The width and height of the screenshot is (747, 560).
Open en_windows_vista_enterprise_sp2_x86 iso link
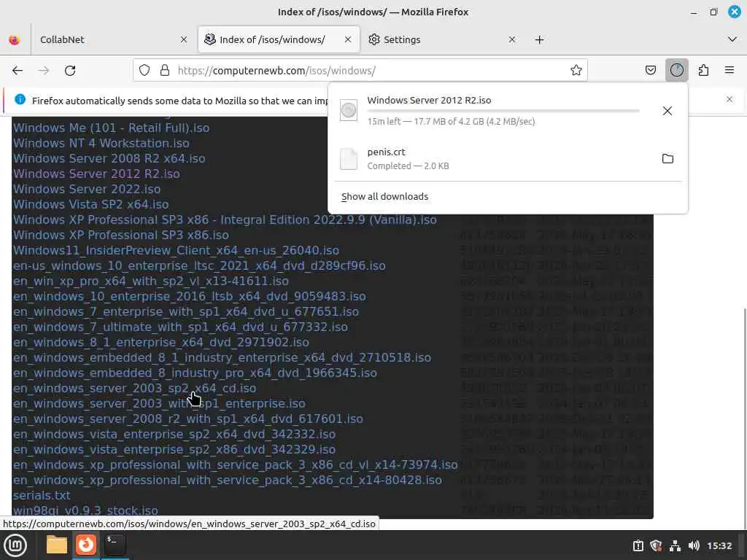pyautogui.click(x=174, y=449)
